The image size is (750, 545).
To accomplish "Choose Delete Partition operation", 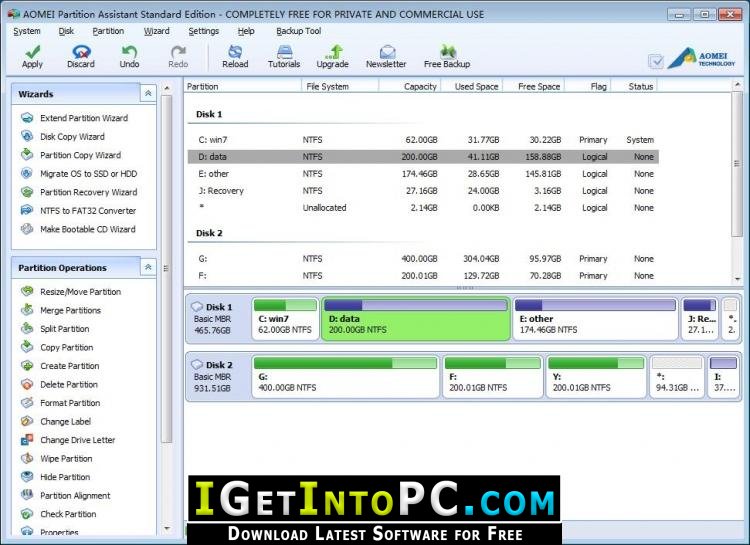I will coord(59,384).
